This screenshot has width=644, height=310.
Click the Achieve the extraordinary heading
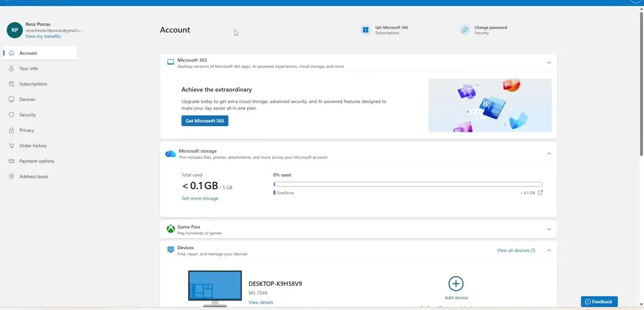click(x=217, y=90)
